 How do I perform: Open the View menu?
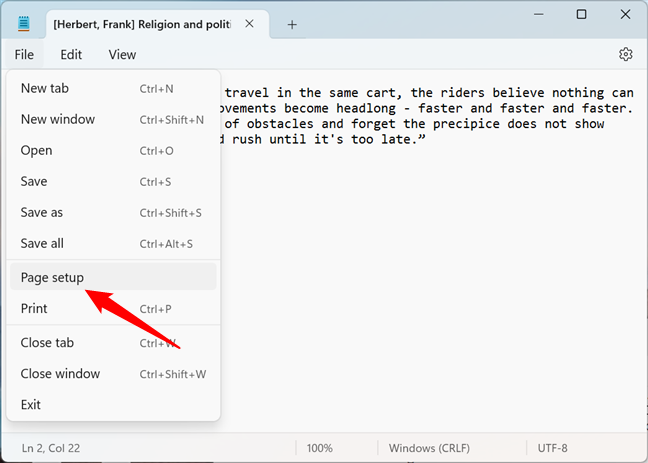pyautogui.click(x=122, y=55)
